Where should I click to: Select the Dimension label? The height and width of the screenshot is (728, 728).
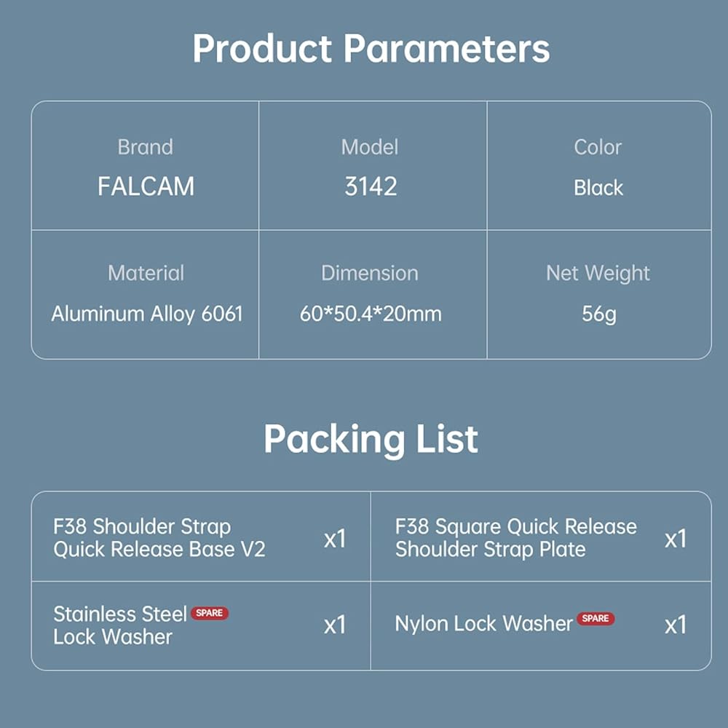370,273
